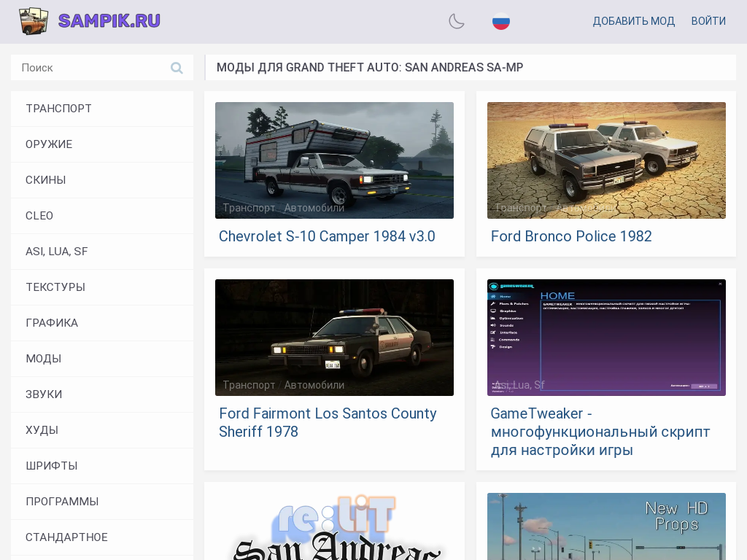Click Транспорт tag on Ford Fairmont card
This screenshot has width=747, height=560.
249,385
